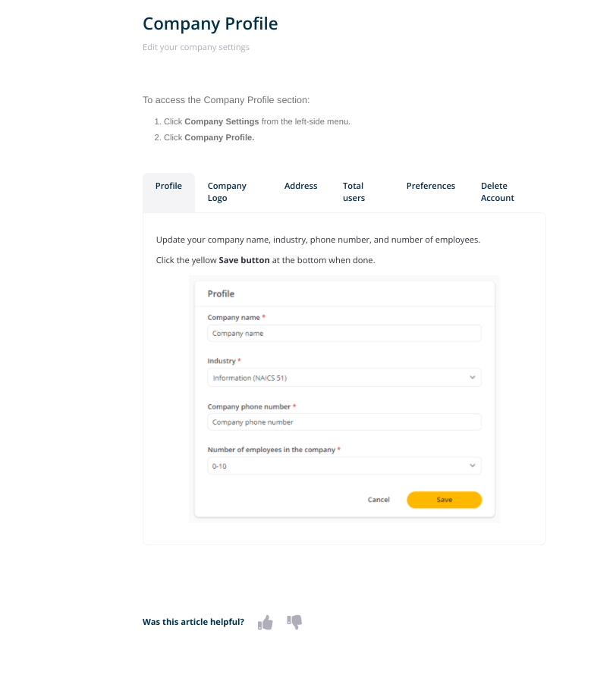616x681 pixels.
Task: Click the Cancel button
Action: 379,500
